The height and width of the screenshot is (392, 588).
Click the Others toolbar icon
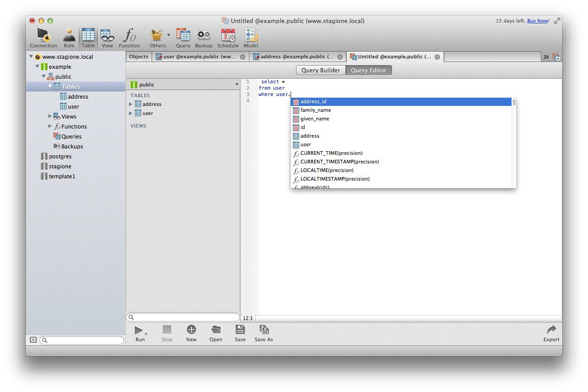click(x=158, y=38)
